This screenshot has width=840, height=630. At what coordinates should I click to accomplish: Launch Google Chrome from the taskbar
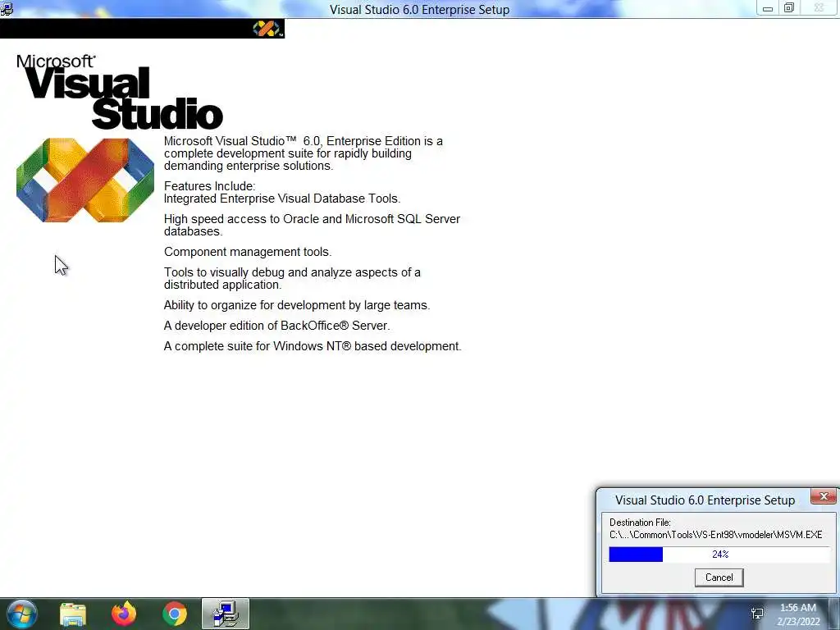coord(174,614)
